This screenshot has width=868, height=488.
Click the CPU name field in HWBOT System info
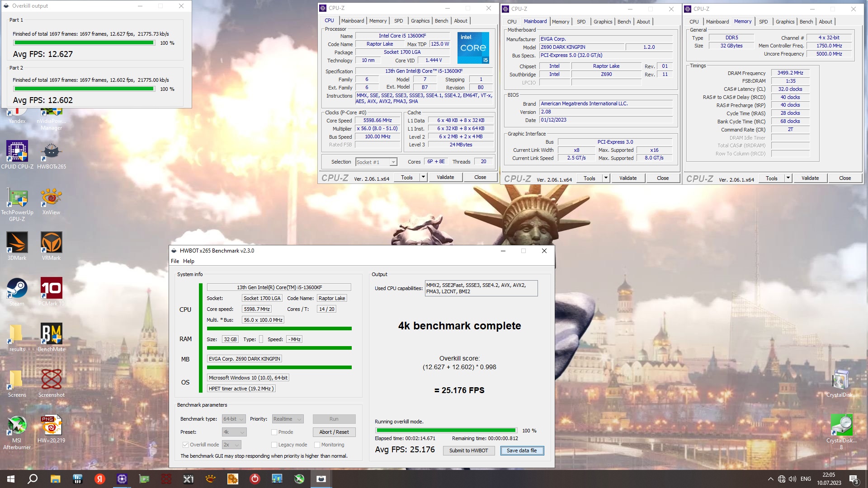279,287
